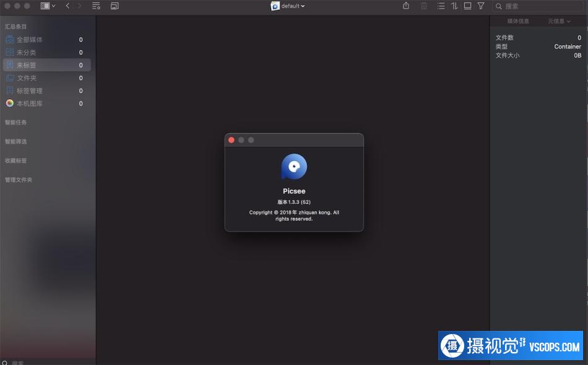Click the 本机图库 Photos icon
Screen dimensions: 588x365
pyautogui.click(x=10, y=103)
